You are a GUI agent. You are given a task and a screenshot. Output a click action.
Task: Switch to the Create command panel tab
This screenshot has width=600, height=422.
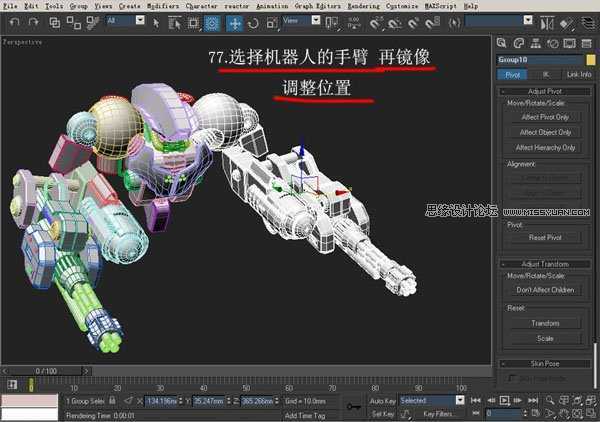click(502, 43)
